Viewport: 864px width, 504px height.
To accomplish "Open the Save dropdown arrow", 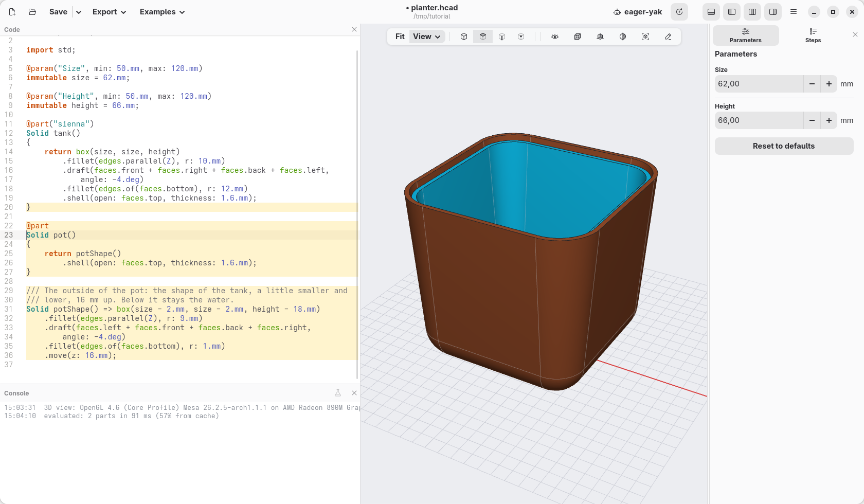I will 79,12.
